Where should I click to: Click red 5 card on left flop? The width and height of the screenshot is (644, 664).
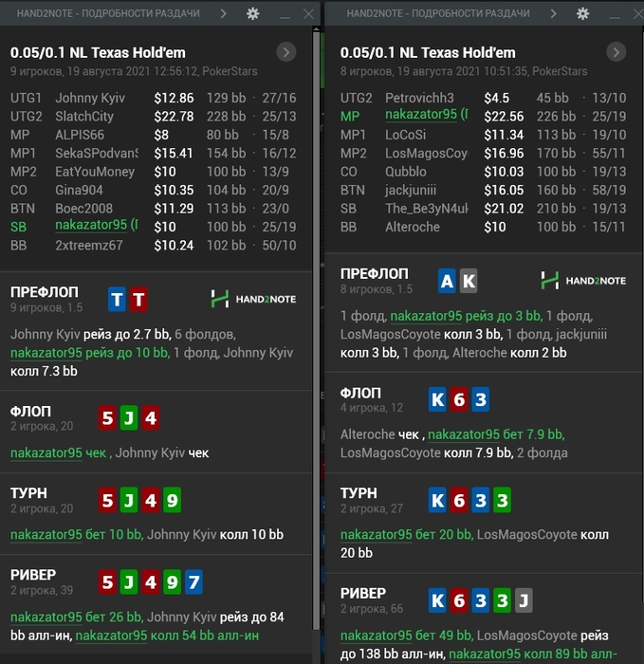point(107,418)
